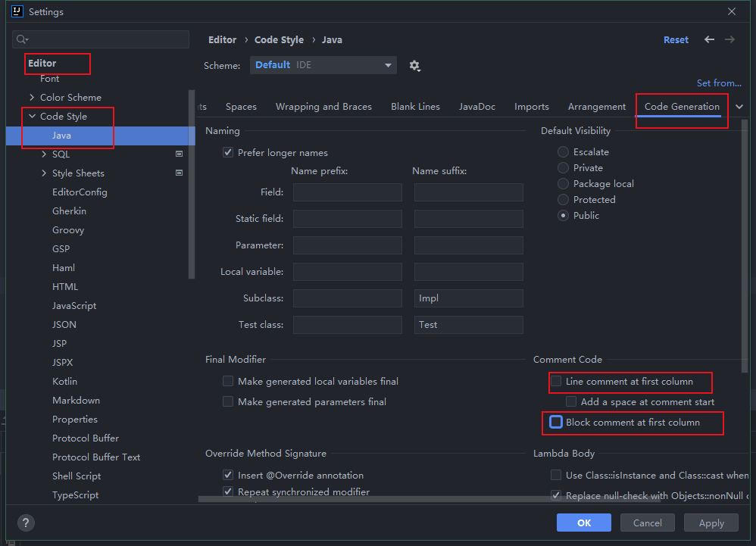756x546 pixels.
Task: Check Block comment at first column
Action: click(x=556, y=422)
